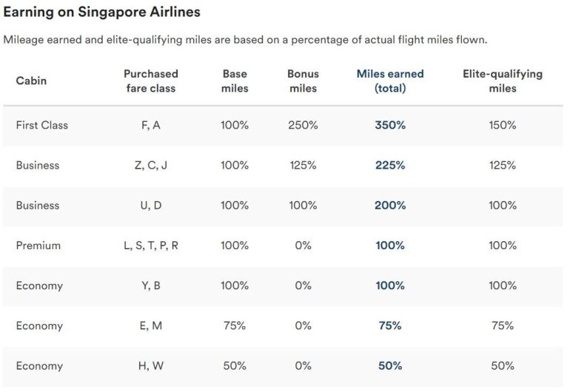Select the "Cabin" column header

coord(31,81)
